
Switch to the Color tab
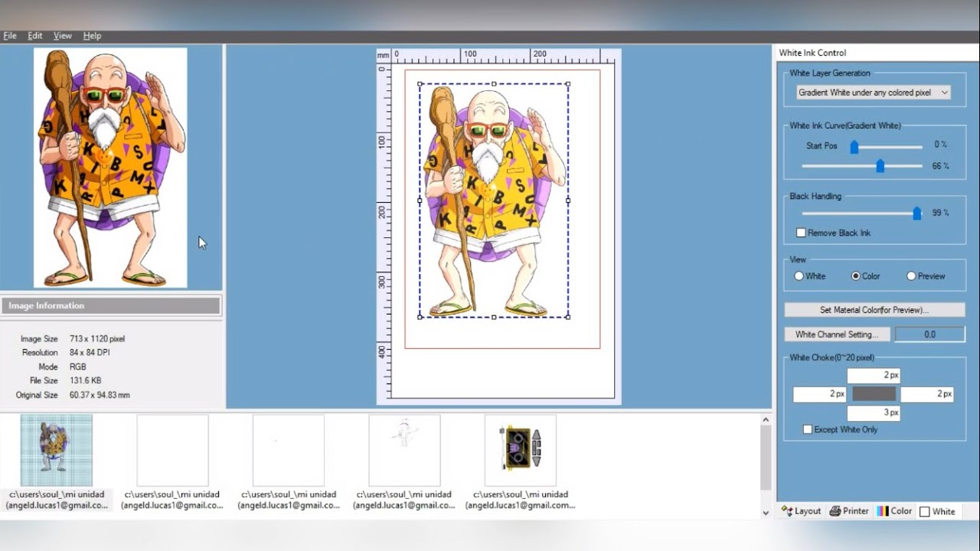point(895,511)
